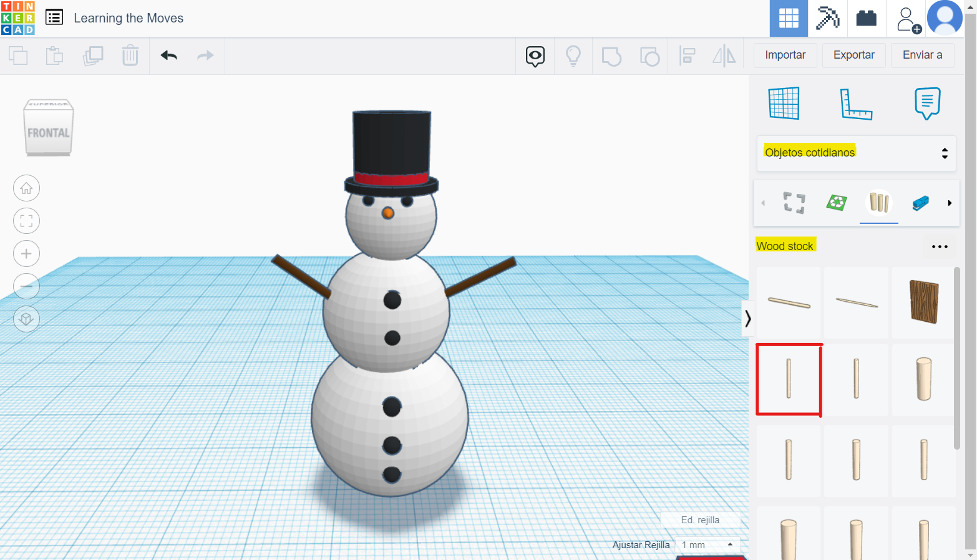Click the Enviar a button
Screen dimensions: 977x560
click(x=922, y=55)
